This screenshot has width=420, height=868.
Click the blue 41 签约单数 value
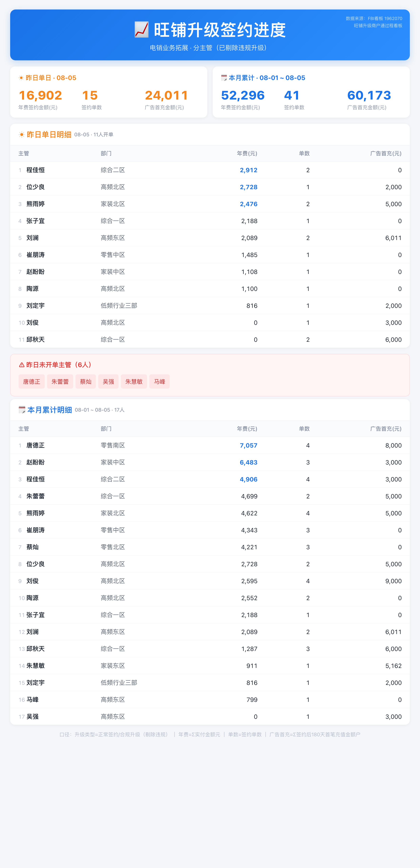(292, 95)
